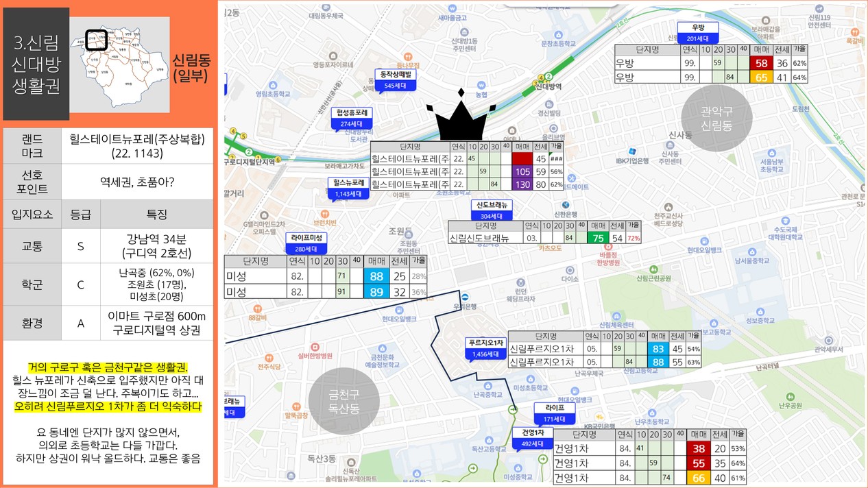868x488 pixels.
Task: Click the 우리은행 bank icon on map
Action: point(465,297)
